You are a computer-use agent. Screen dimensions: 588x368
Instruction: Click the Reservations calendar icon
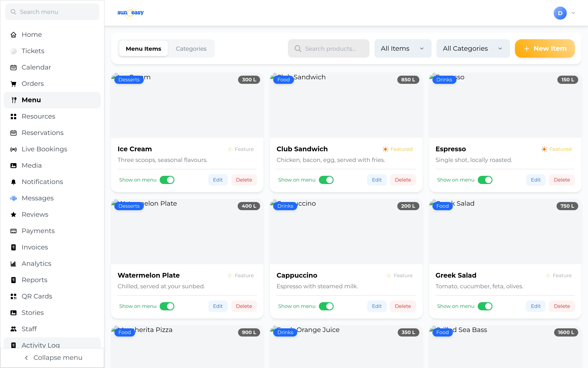pos(14,133)
